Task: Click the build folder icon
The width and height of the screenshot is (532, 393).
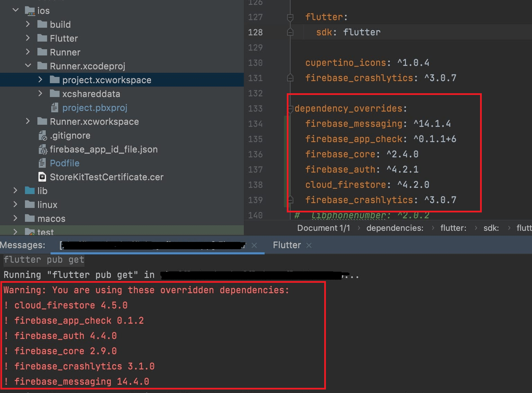Action: tap(42, 24)
